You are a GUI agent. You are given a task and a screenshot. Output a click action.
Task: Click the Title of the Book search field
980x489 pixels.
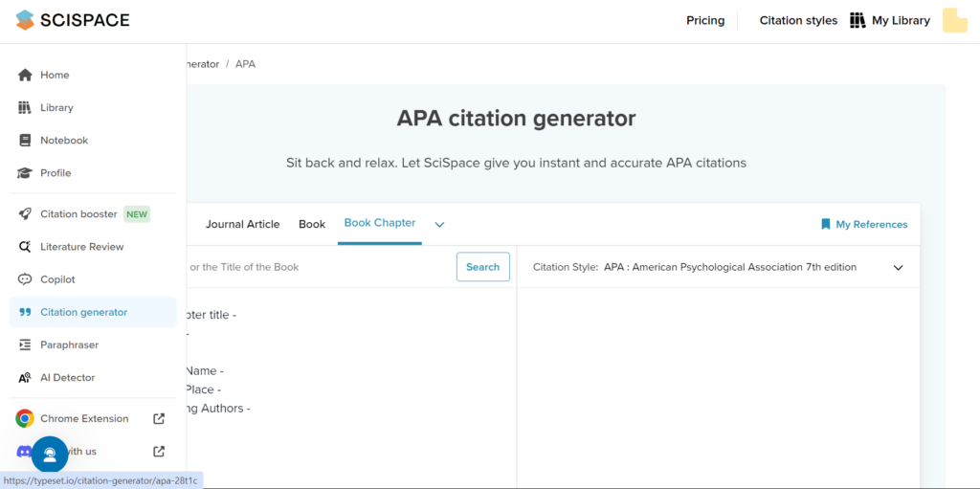click(320, 267)
